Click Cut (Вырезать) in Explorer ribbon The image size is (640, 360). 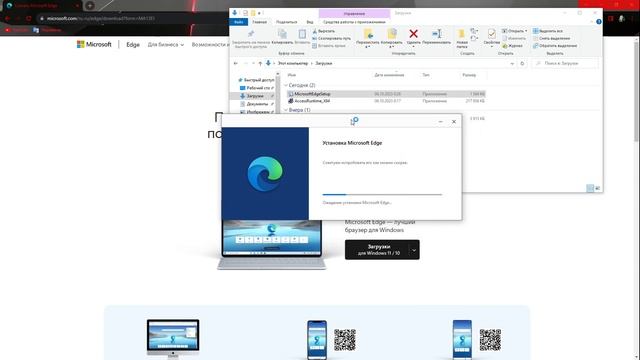324,31
